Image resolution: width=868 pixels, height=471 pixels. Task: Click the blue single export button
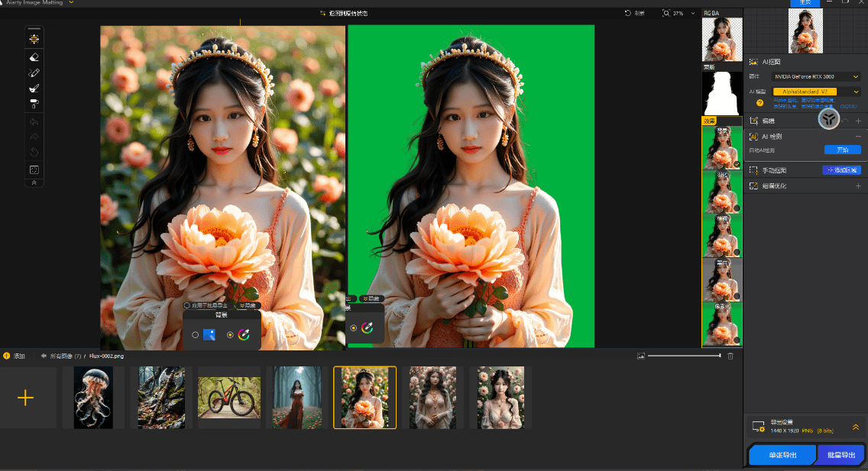pos(782,455)
